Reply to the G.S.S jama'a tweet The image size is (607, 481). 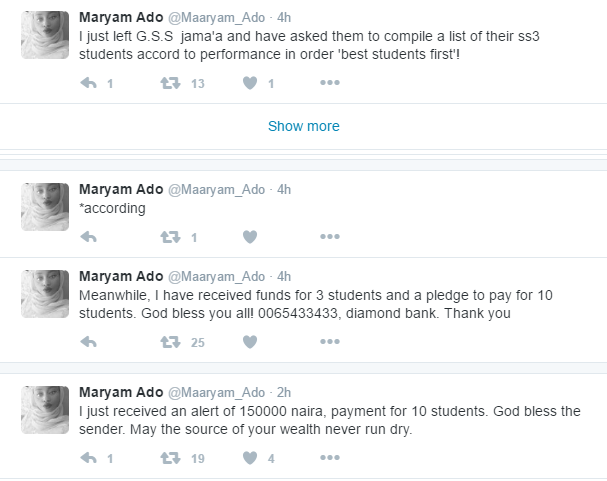pos(89,83)
